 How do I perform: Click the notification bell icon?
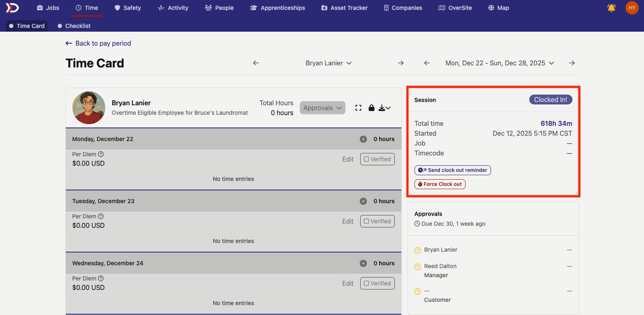pyautogui.click(x=612, y=8)
